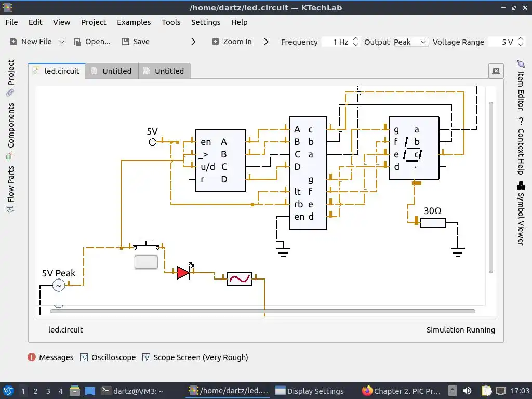Open file manager from the taskbar
The height and width of the screenshot is (399, 532).
[x=75, y=391]
